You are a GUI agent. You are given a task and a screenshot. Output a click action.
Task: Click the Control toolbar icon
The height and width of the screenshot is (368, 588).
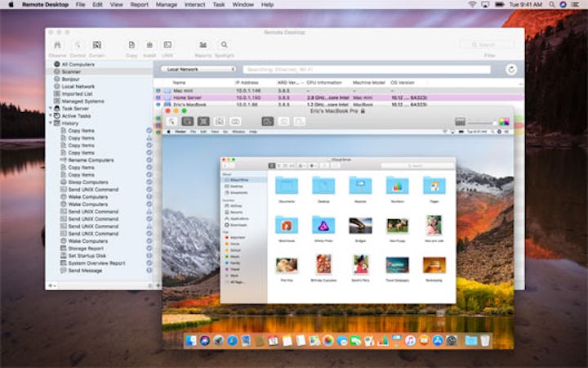click(78, 45)
